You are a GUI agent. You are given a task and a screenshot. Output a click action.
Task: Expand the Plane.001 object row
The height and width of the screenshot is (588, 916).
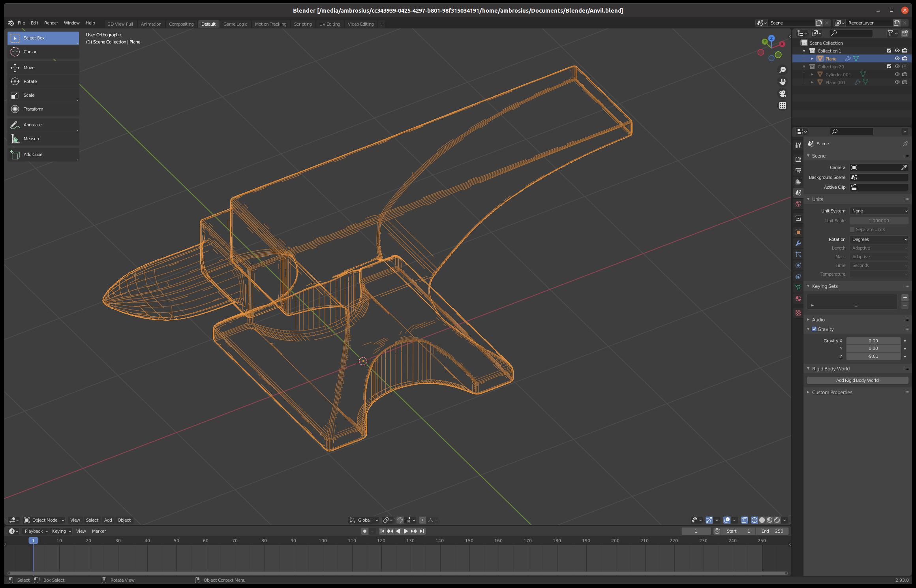click(x=812, y=82)
